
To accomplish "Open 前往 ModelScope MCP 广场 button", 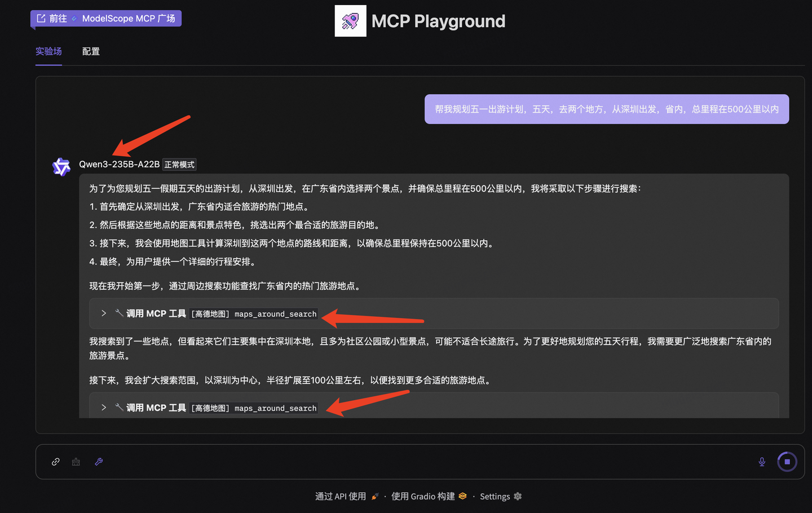I will 106,19.
